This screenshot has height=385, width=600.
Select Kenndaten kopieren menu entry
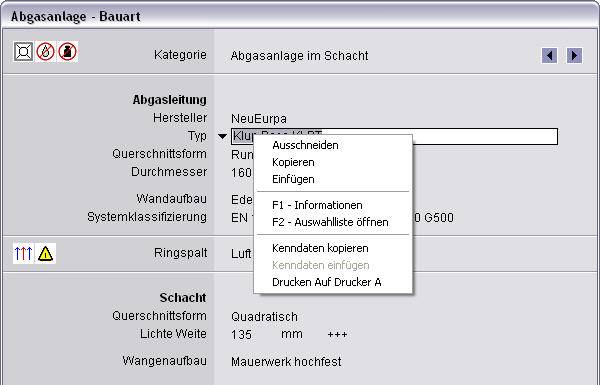click(320, 248)
